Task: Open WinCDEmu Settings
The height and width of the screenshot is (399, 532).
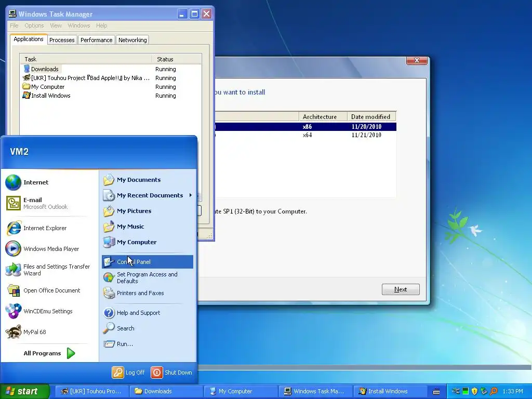Action: (39, 311)
